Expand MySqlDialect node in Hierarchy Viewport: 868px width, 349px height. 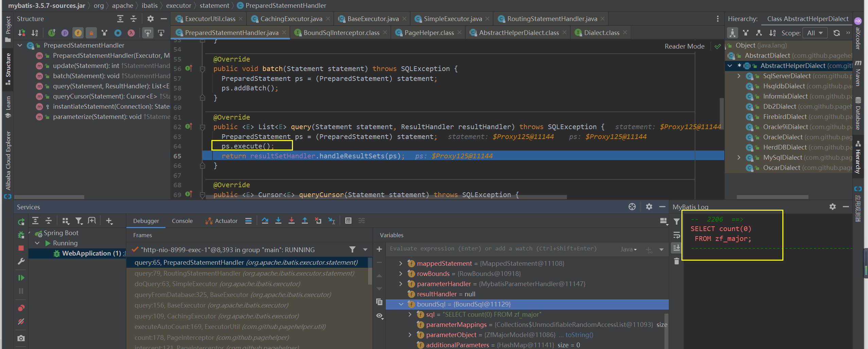(739, 158)
